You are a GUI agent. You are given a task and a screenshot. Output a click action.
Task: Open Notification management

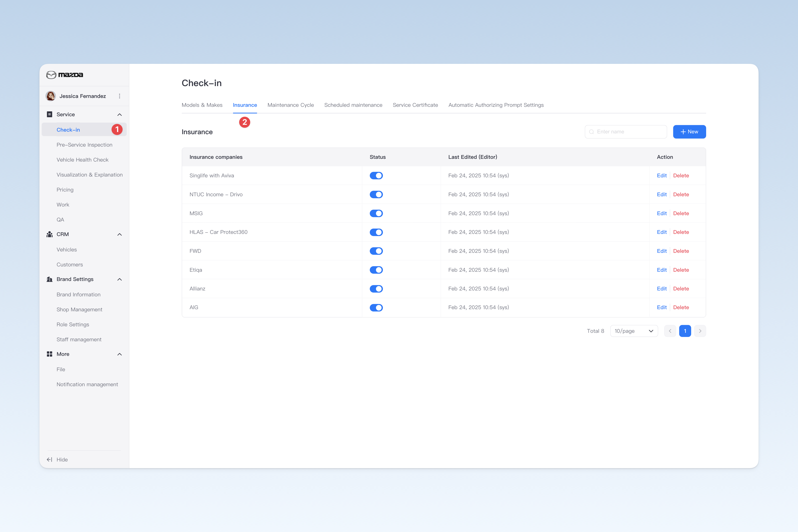tap(87, 384)
